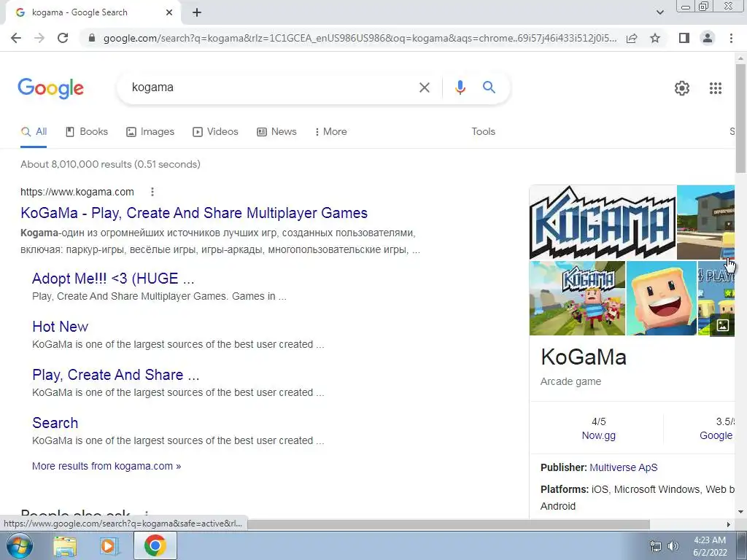Click More results from kogama.com

tap(107, 466)
